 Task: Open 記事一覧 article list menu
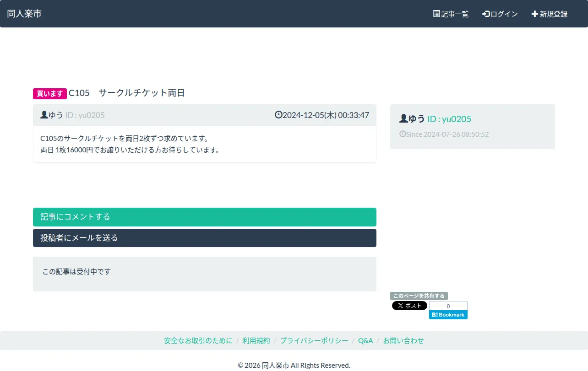(x=451, y=14)
